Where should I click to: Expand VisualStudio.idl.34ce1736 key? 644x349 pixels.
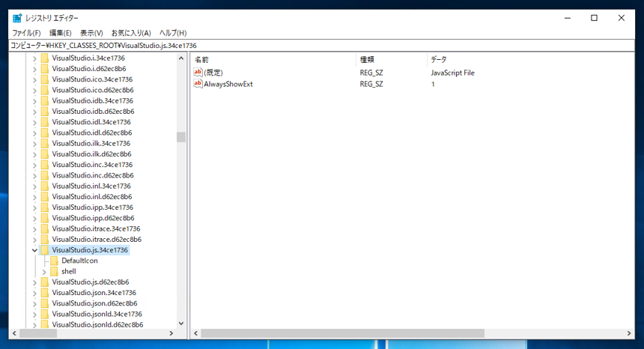[34, 122]
